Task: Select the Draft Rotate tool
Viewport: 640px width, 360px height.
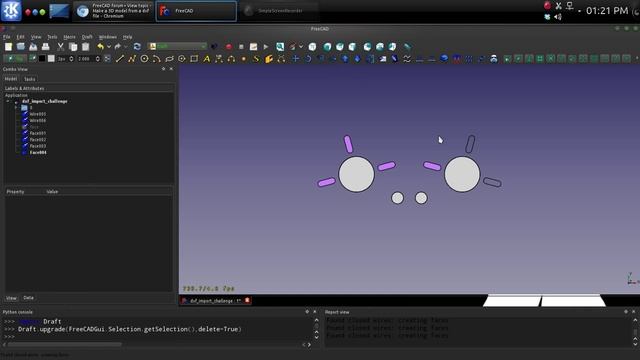Action: [x=308, y=59]
